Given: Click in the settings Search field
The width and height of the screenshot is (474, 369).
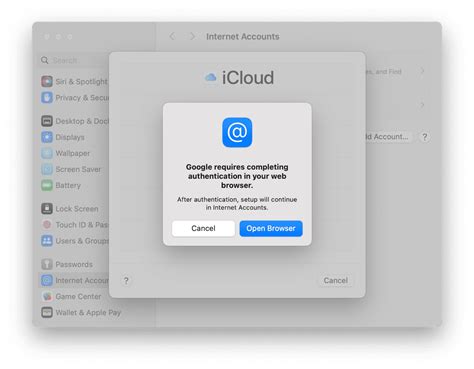Looking at the screenshot, I should tap(73, 60).
